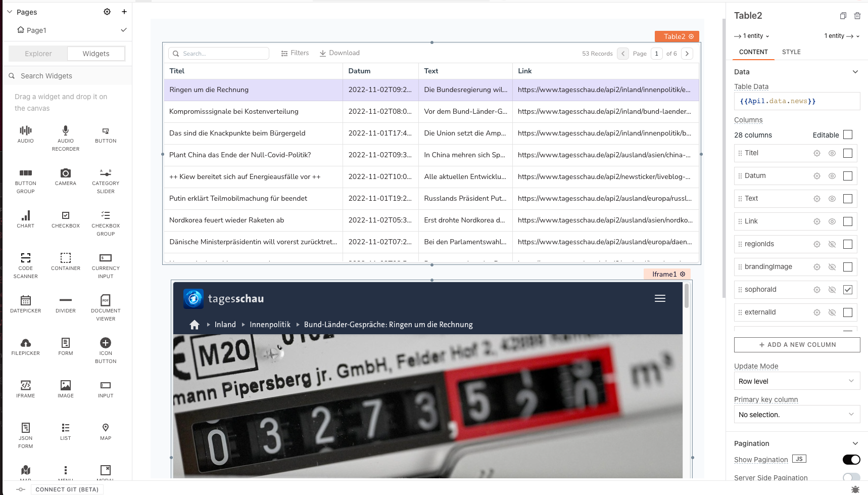Viewport: 868px width, 495px height.
Task: Open the Pages settings gear
Action: pos(107,12)
